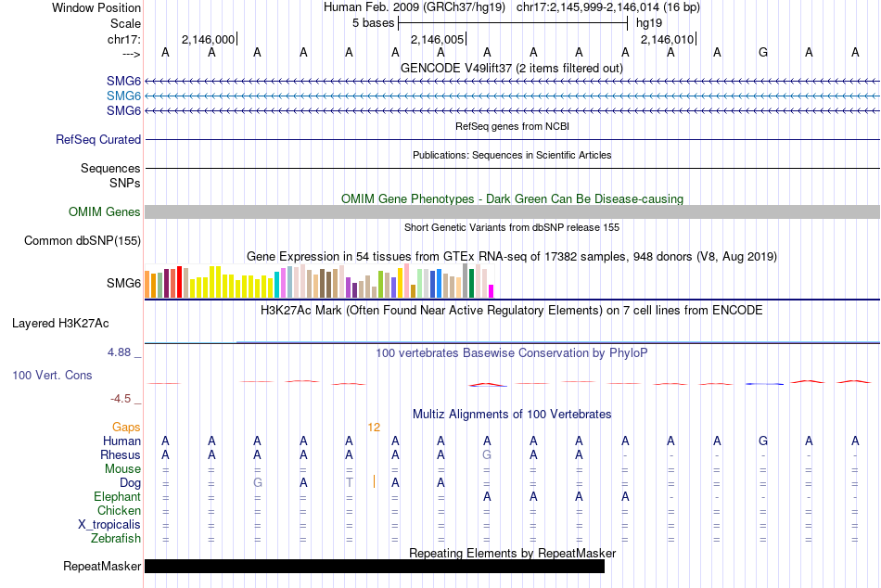Click the G base in Human alignment row

click(x=763, y=441)
